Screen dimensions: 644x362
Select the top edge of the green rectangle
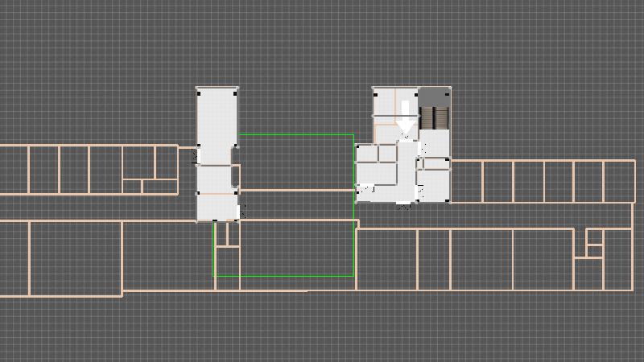tap(296, 134)
